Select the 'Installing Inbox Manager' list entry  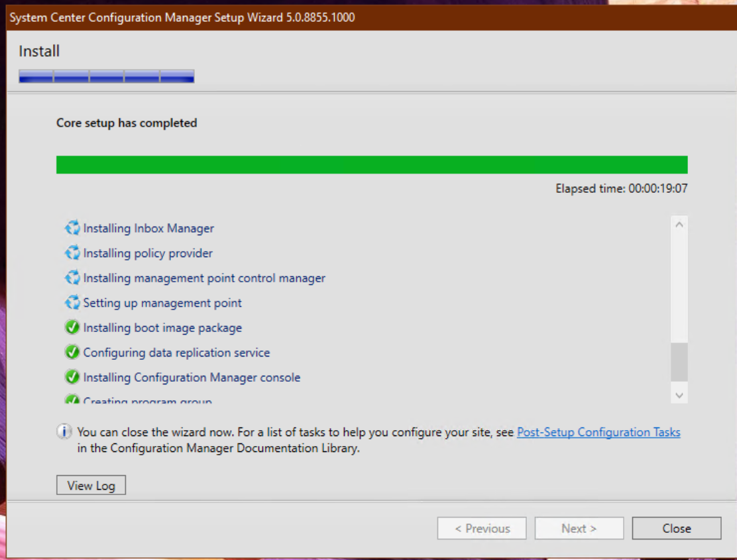tap(148, 229)
